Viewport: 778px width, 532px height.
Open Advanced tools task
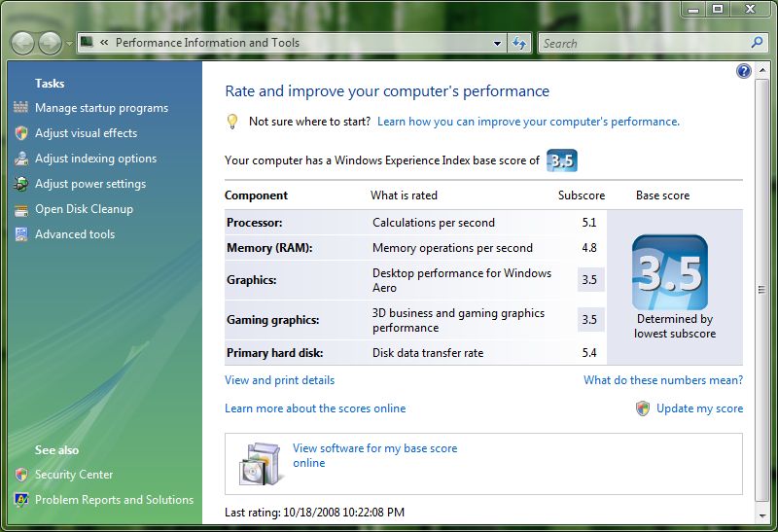pos(75,234)
